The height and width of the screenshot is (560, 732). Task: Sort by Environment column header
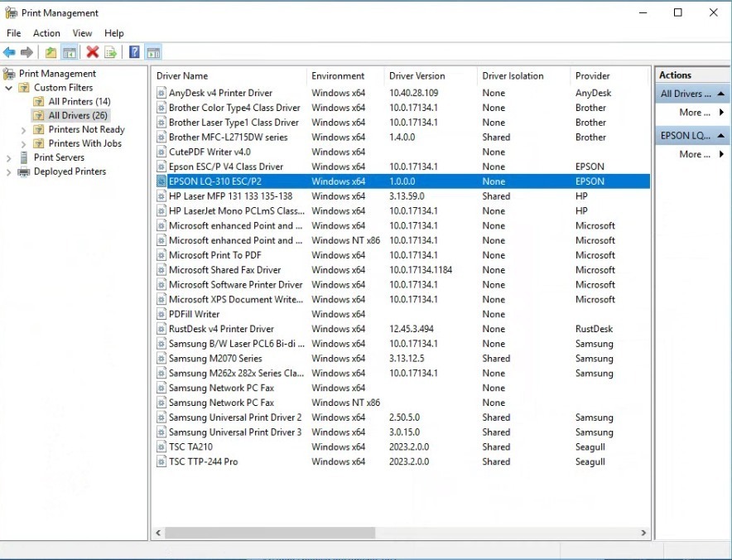[x=345, y=75]
